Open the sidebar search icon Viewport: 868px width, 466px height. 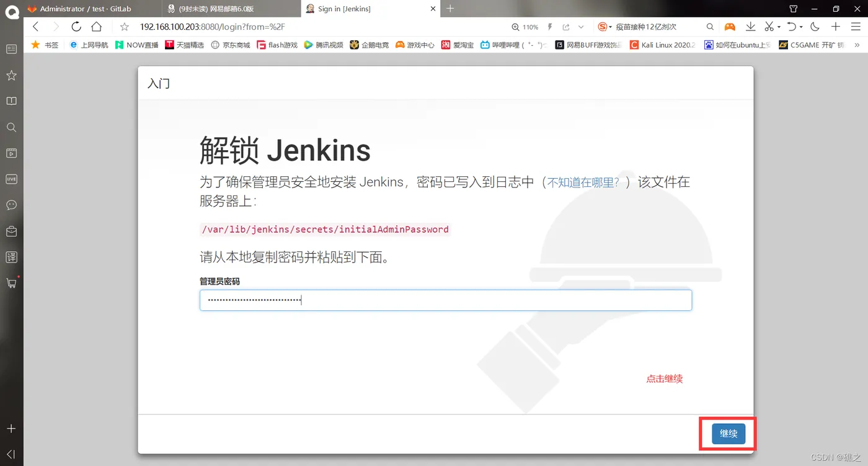(11, 127)
